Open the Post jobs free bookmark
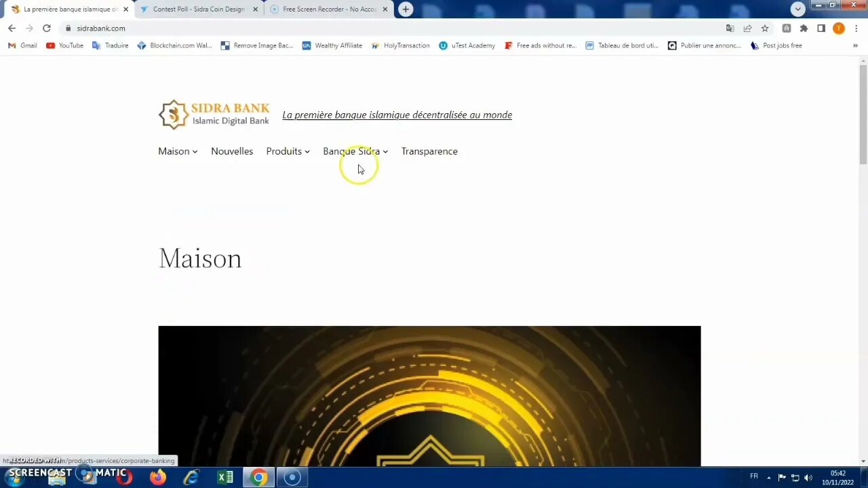Image resolution: width=868 pixels, height=488 pixels. [x=776, y=45]
